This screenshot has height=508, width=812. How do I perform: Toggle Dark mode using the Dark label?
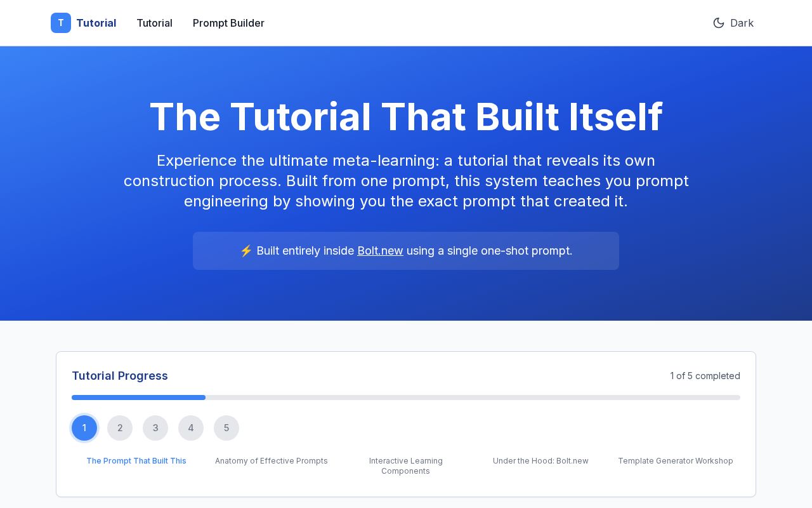742,23
